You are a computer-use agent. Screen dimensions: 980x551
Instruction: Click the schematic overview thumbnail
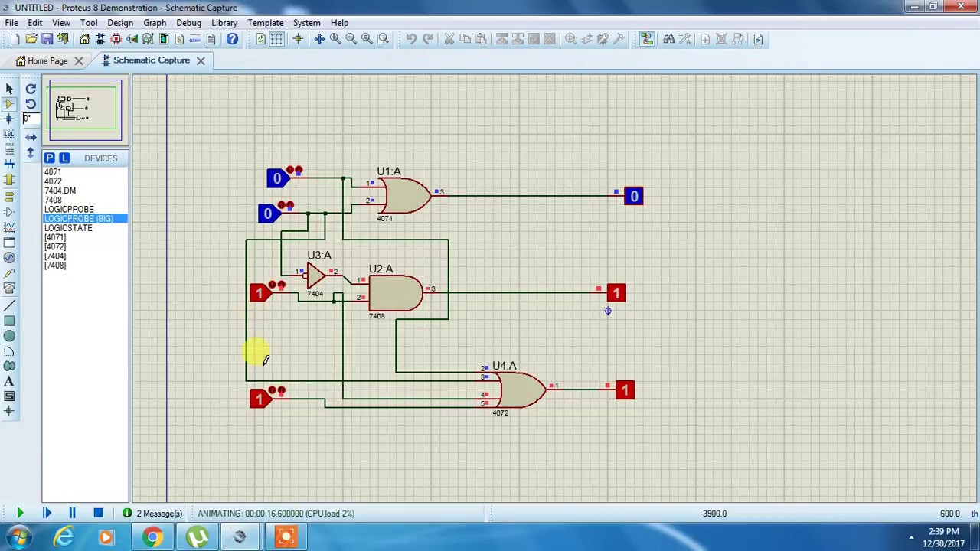[85, 110]
